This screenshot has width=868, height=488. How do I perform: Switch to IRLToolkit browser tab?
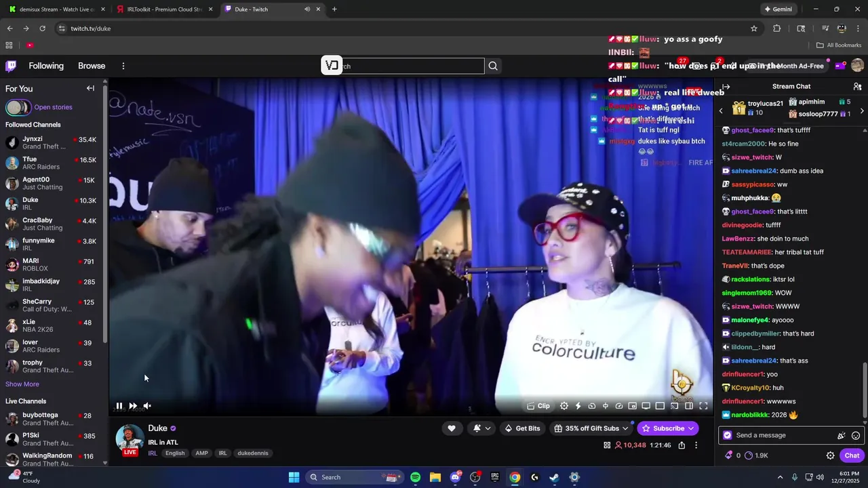(x=163, y=9)
